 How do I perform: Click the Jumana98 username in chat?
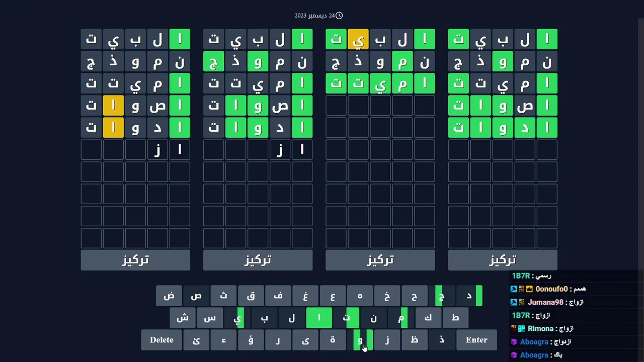coord(545,302)
